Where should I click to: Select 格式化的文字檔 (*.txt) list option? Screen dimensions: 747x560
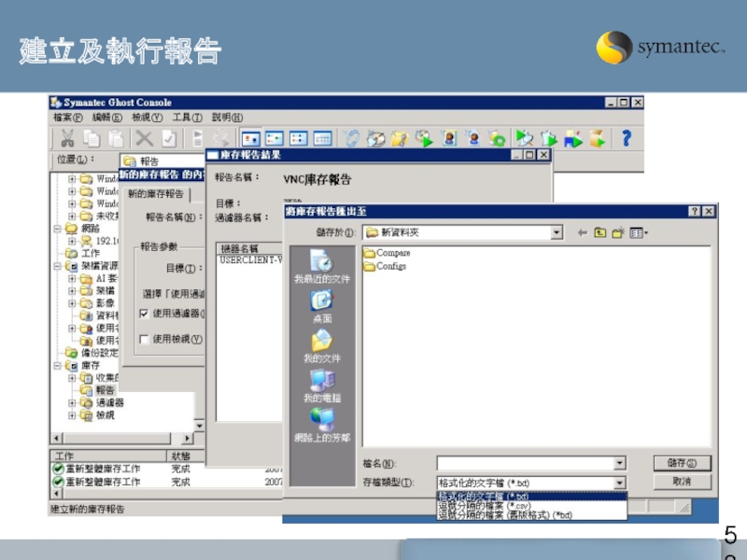[x=531, y=497]
